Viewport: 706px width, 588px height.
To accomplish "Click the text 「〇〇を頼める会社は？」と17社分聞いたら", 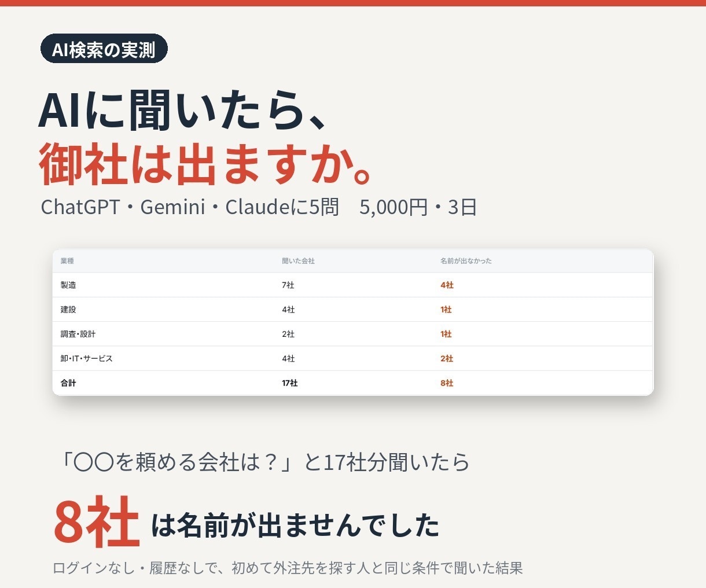I will [264, 462].
